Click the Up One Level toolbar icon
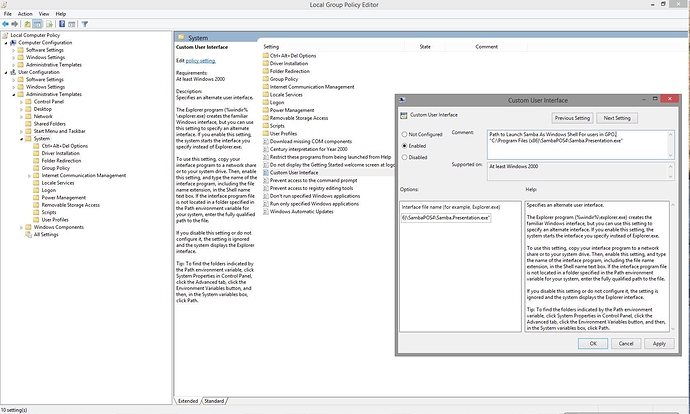Screen dimensions: 690x414 27,24
